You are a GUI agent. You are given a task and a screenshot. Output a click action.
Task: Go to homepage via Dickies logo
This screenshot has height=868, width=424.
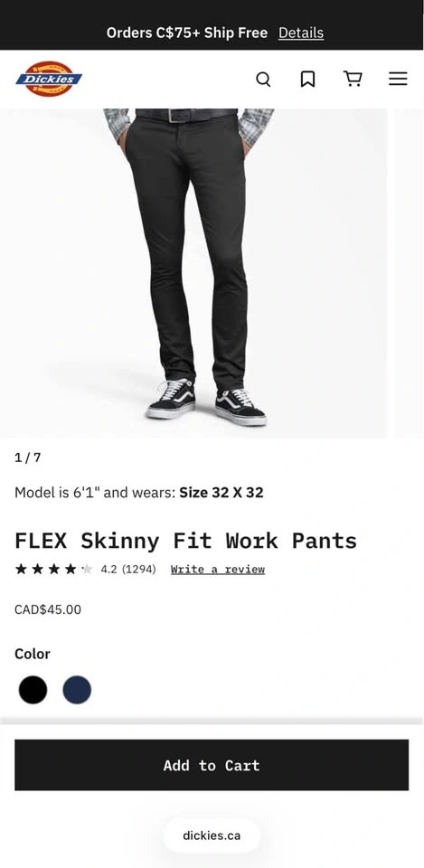click(x=49, y=80)
